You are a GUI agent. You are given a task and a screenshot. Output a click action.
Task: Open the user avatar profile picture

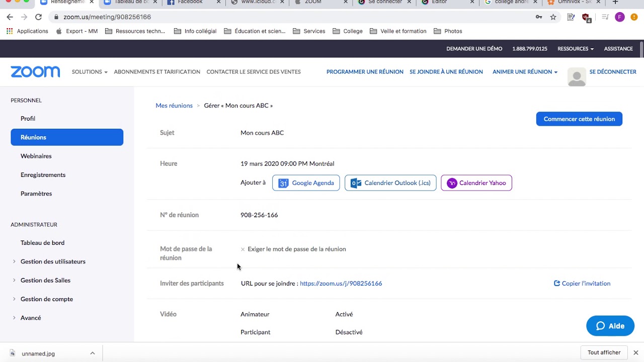point(577,77)
